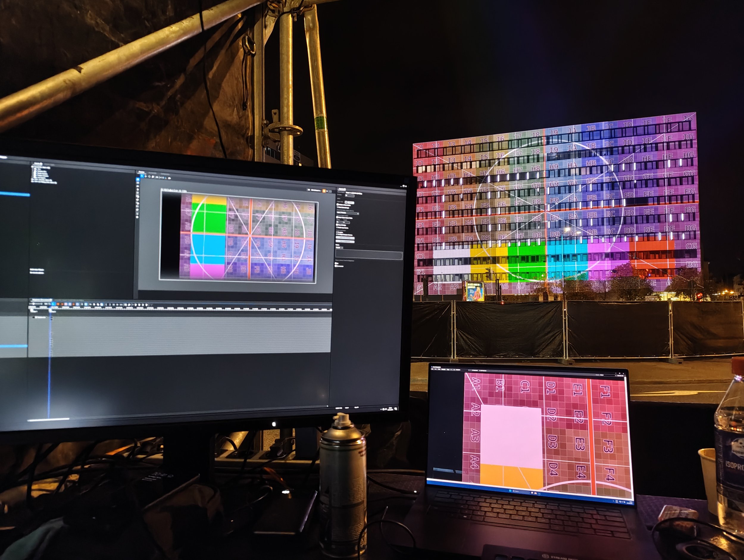
Task: Open the wide dropdown in properties panel
Action: 348,213
